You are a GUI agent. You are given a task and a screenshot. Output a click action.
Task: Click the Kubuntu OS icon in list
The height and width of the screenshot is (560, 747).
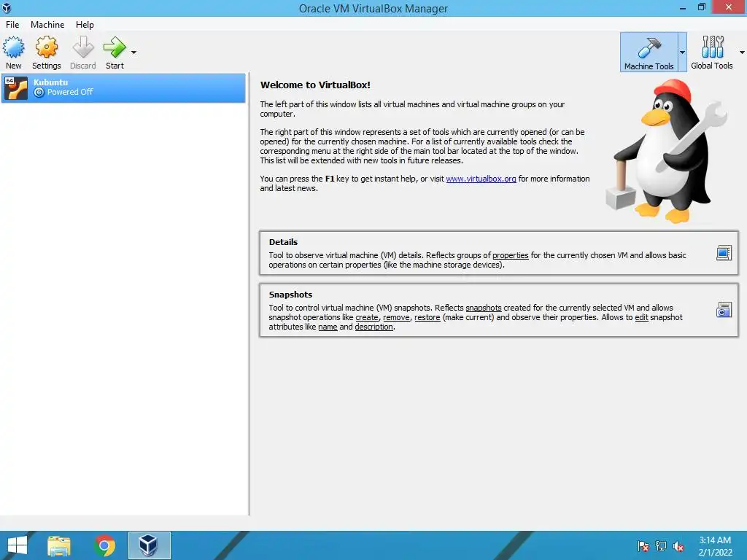pyautogui.click(x=16, y=88)
